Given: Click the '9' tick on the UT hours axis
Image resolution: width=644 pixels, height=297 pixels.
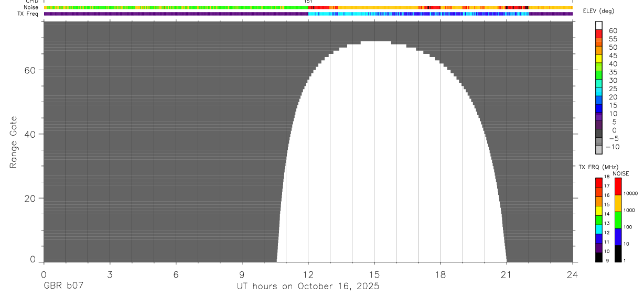Looking at the screenshot, I should (x=242, y=274).
